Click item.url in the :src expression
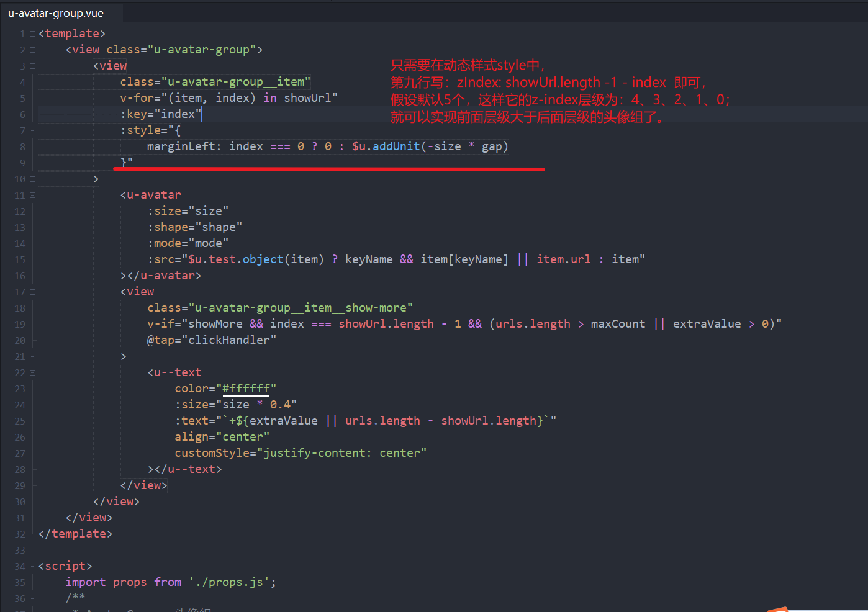868x612 pixels. 564,259
